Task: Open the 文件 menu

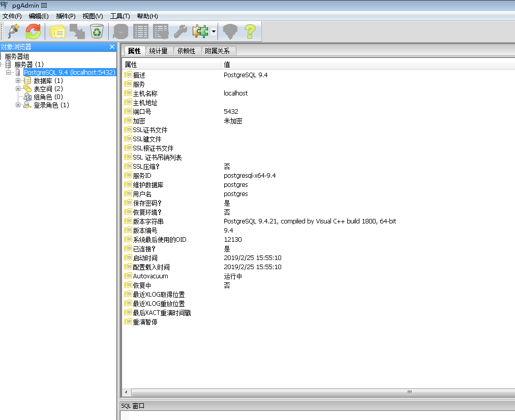Action: click(12, 16)
